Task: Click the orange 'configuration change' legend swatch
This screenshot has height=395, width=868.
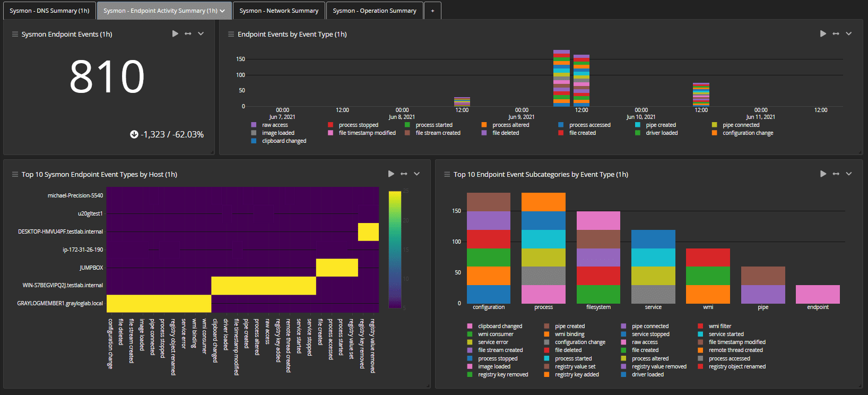Action: [x=715, y=133]
